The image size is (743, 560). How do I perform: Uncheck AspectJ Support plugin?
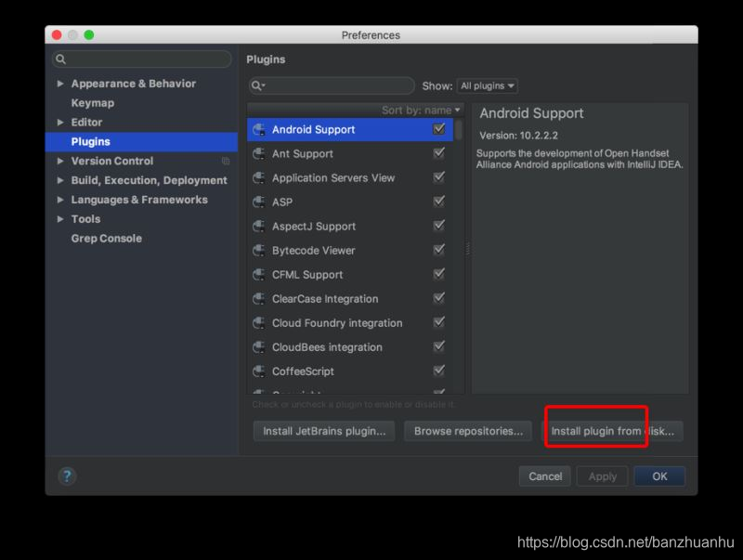(438, 226)
